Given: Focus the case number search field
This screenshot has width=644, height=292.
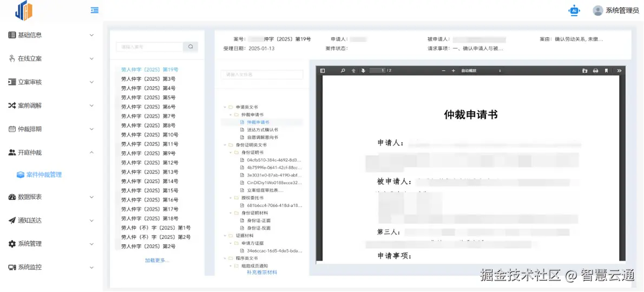Looking at the screenshot, I should (x=149, y=47).
